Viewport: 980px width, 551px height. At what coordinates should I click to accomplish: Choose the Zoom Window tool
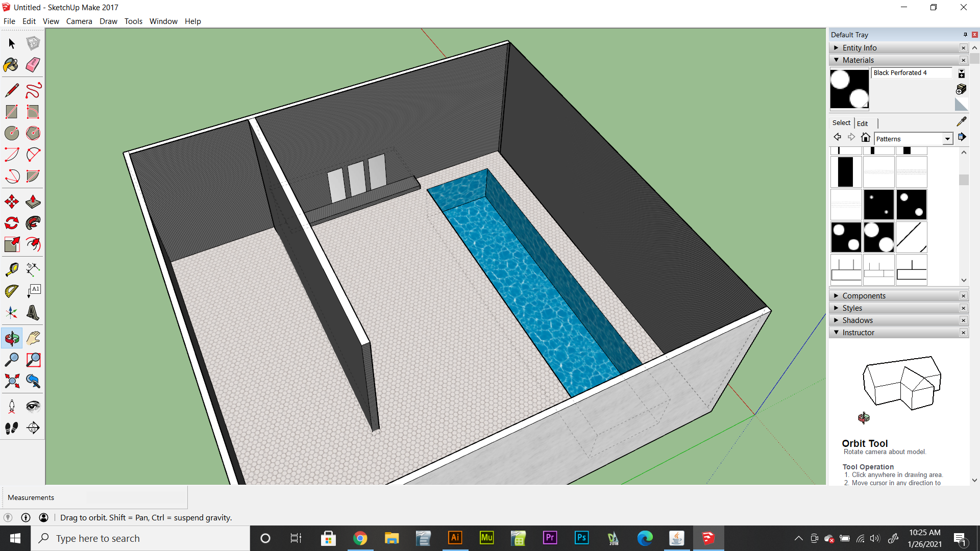pyautogui.click(x=33, y=359)
